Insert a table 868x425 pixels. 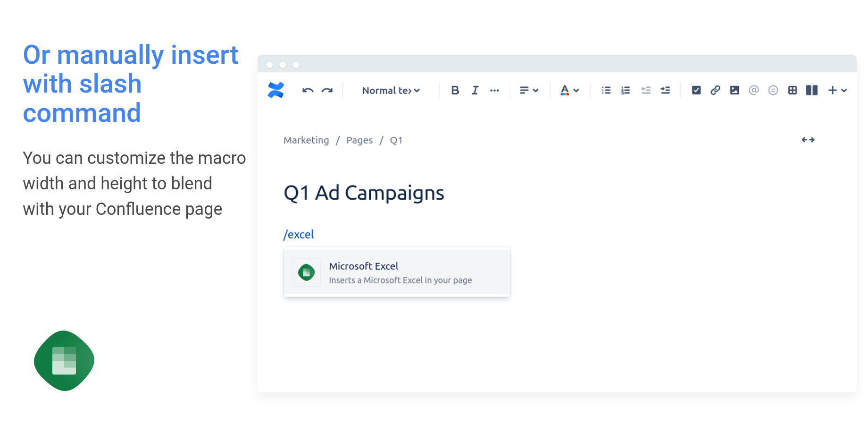[x=793, y=90]
